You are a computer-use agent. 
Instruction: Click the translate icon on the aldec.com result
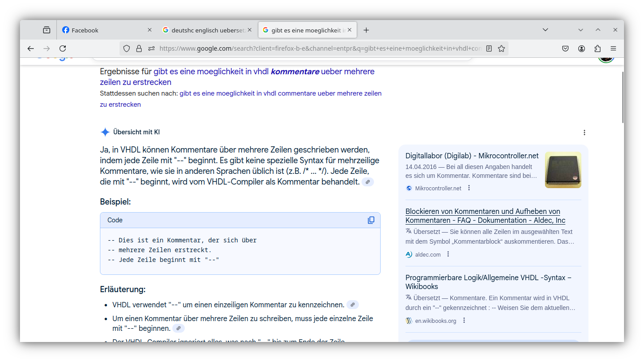[408, 231]
